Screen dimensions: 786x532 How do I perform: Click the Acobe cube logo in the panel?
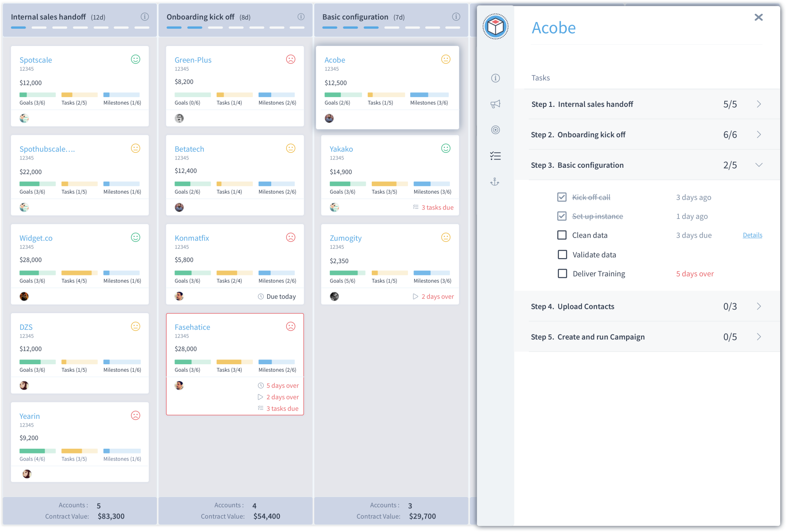tap(495, 27)
